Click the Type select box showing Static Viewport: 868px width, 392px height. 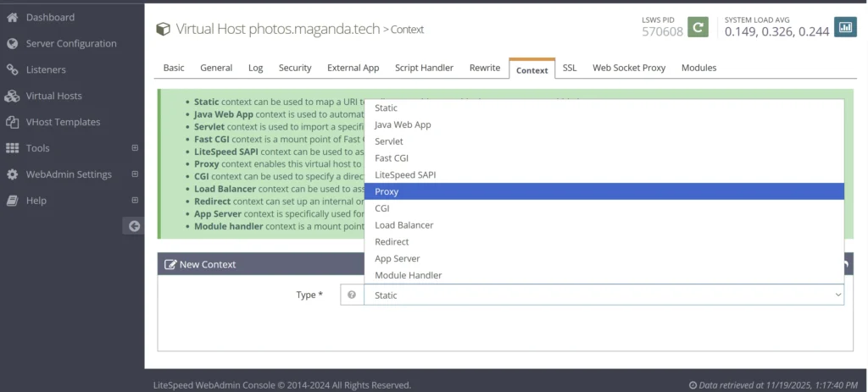[604, 295]
